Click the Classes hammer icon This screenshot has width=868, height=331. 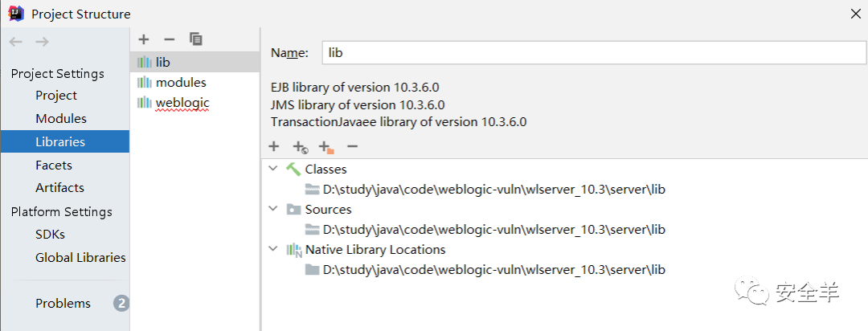(x=293, y=169)
